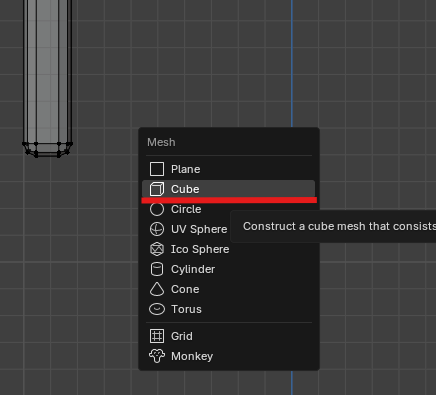This screenshot has height=395, width=436.
Task: Click the Torus mesh icon
Action: point(157,309)
